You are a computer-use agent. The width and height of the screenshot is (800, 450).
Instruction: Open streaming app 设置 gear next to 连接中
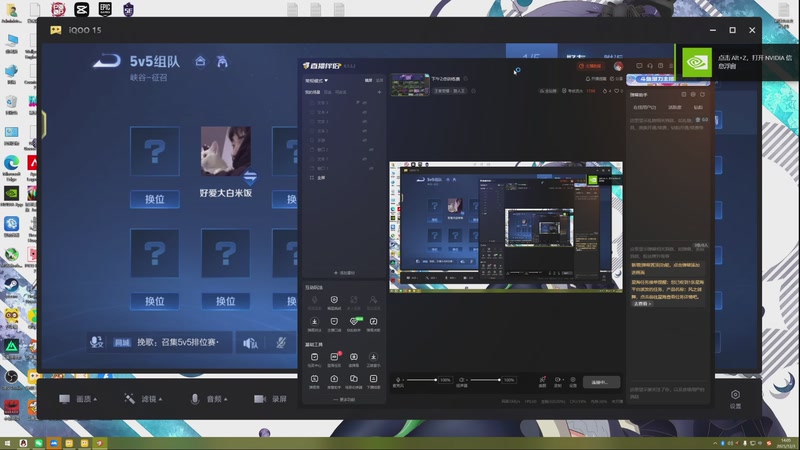click(x=573, y=382)
